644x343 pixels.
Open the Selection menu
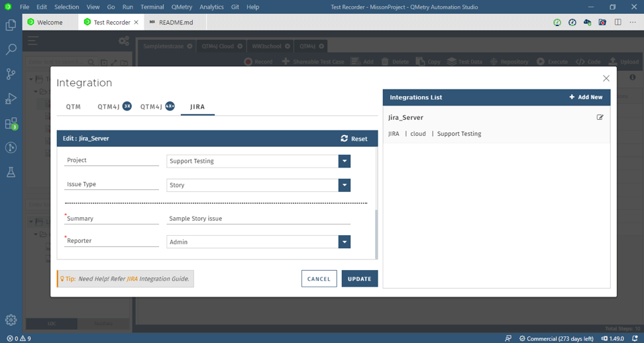tap(66, 7)
